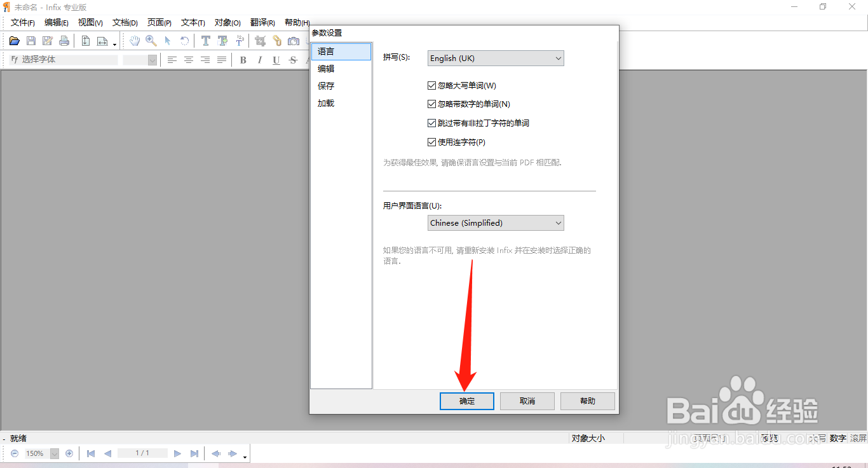Screen dimensions: 868x468
Task: Open the 拼写 English (UK) dropdown
Action: point(496,58)
